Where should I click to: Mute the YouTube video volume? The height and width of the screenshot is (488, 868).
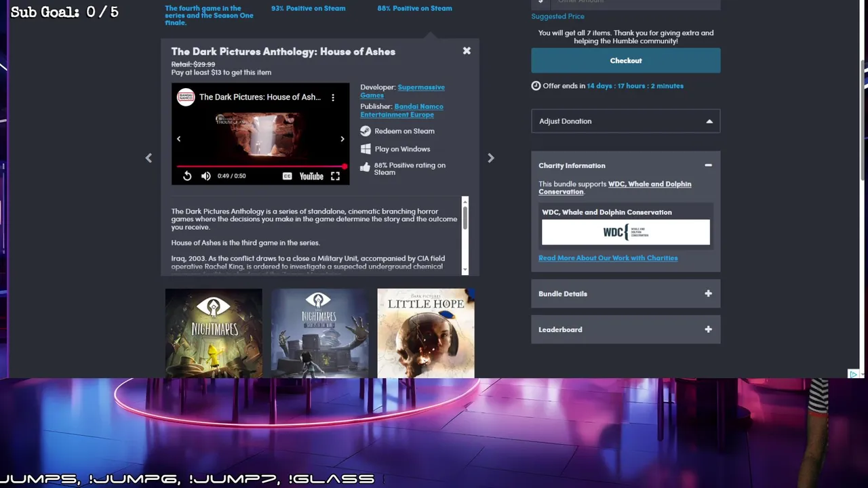pyautogui.click(x=206, y=176)
